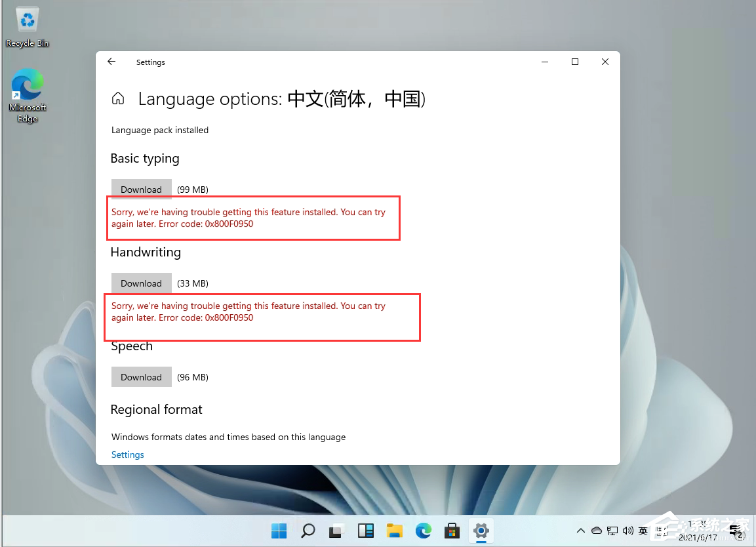Open the volume control in the system tray

point(627,531)
